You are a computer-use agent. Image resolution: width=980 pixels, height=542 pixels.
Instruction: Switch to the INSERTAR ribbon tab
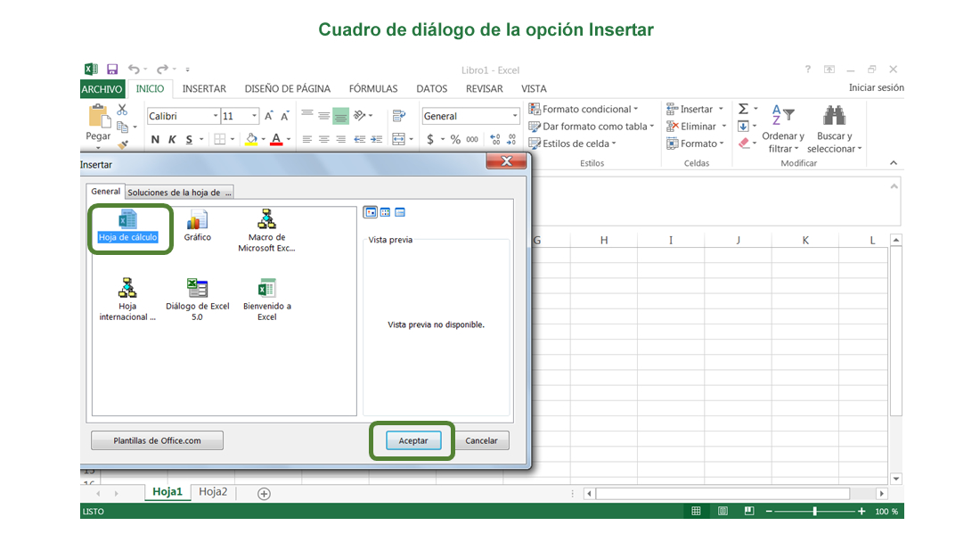204,89
